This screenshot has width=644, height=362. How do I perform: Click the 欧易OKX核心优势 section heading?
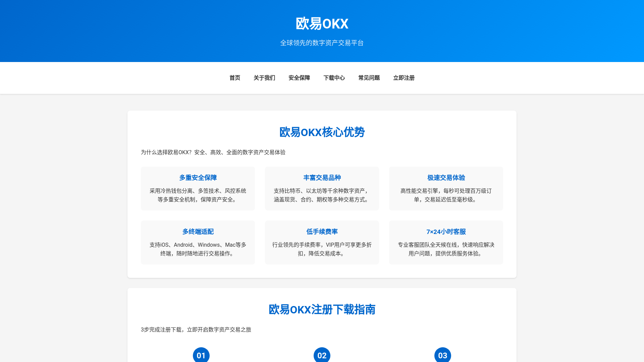point(322,132)
